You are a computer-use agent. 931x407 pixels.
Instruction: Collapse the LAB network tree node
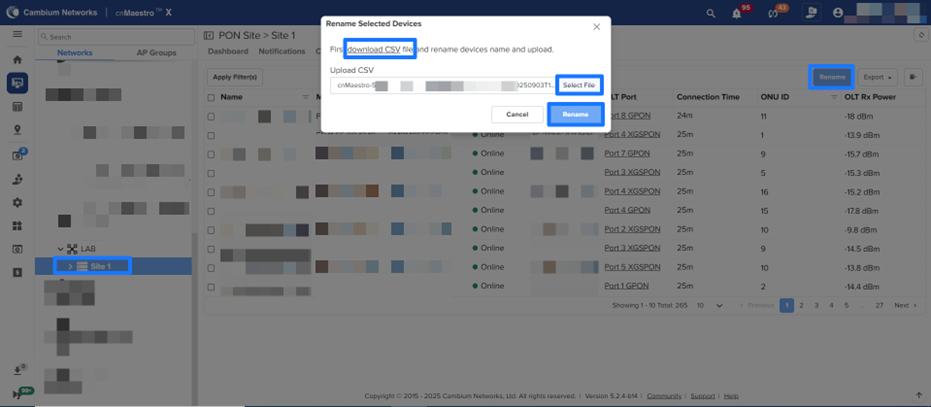[x=60, y=249]
